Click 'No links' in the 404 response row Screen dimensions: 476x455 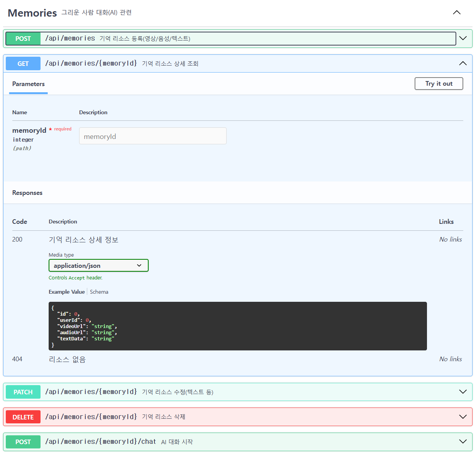click(x=451, y=359)
